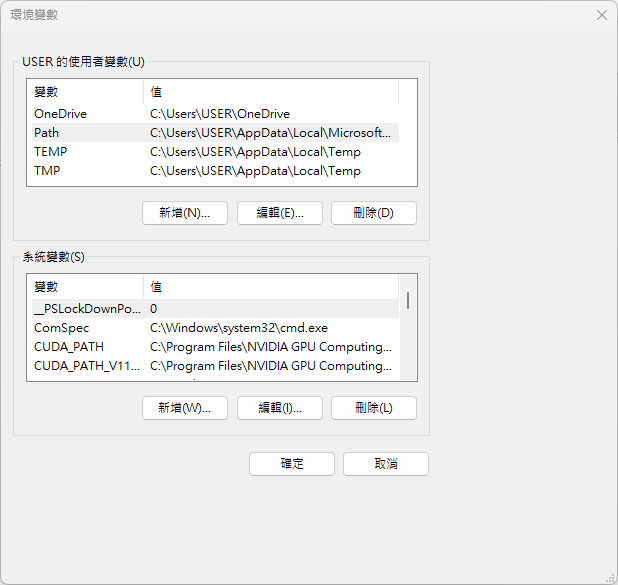
Task: Click the TEMP row's Temp path value
Action: (x=255, y=152)
